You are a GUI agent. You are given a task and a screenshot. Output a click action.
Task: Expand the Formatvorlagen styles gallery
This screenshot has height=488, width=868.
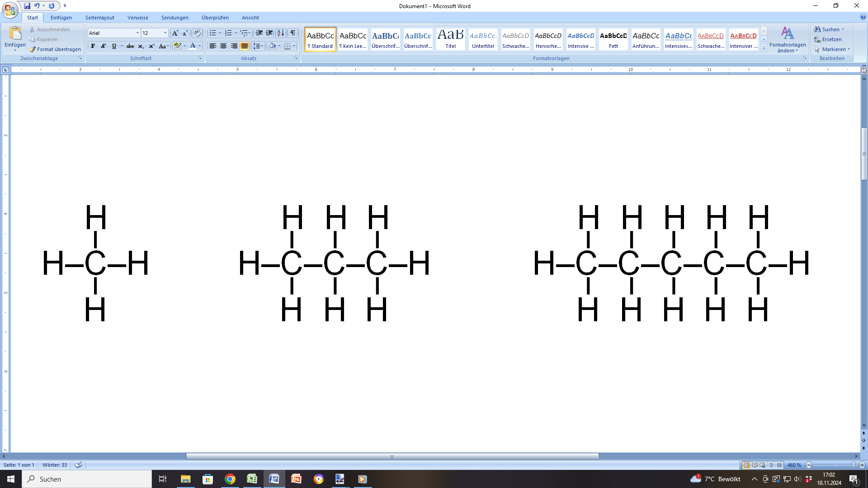pyautogui.click(x=764, y=48)
